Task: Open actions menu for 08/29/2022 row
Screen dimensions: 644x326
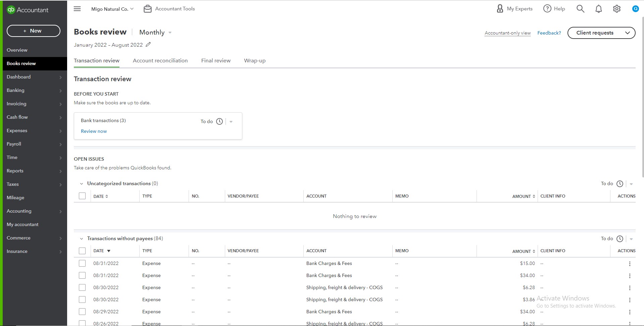Action: (x=630, y=312)
